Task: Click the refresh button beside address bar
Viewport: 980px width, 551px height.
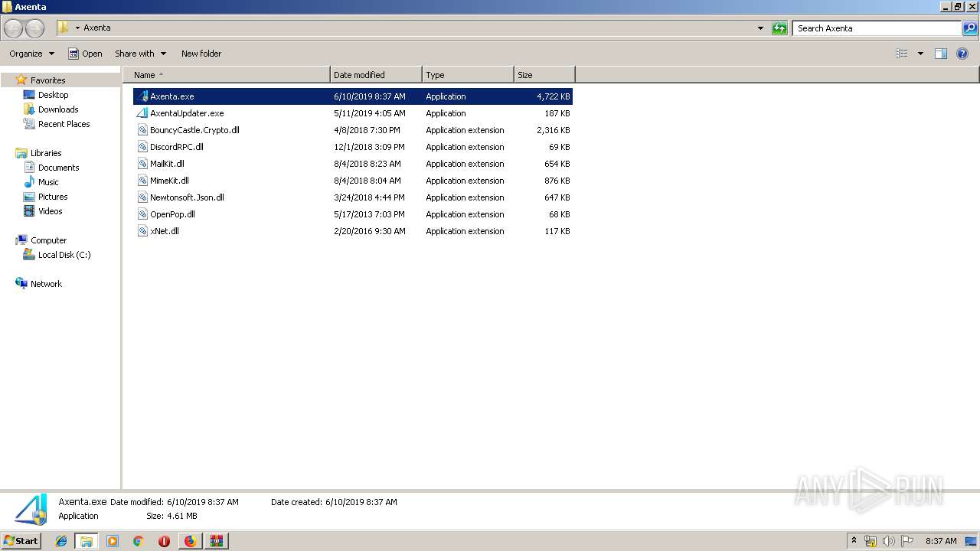Action: click(x=779, y=28)
